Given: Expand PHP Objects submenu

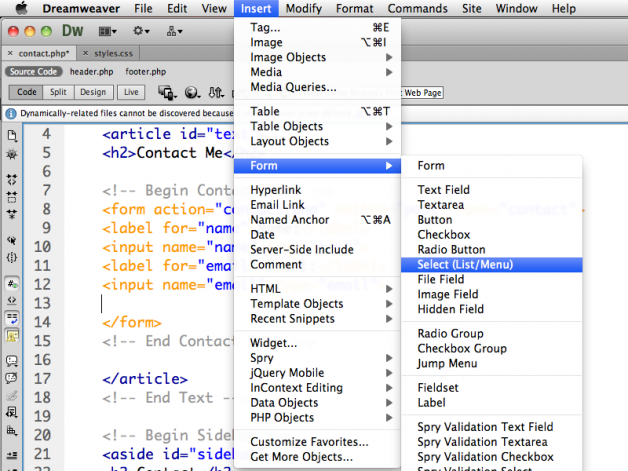Looking at the screenshot, I should pyautogui.click(x=317, y=418).
